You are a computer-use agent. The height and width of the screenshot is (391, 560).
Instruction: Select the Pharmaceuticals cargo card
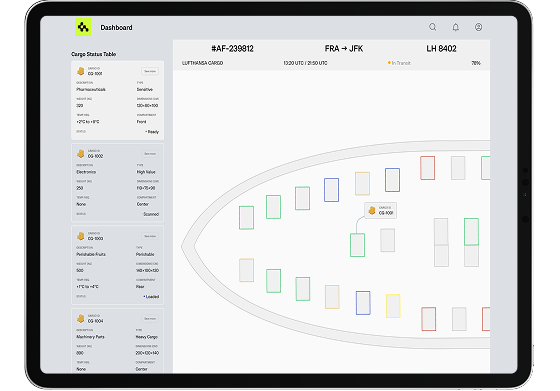[118, 100]
